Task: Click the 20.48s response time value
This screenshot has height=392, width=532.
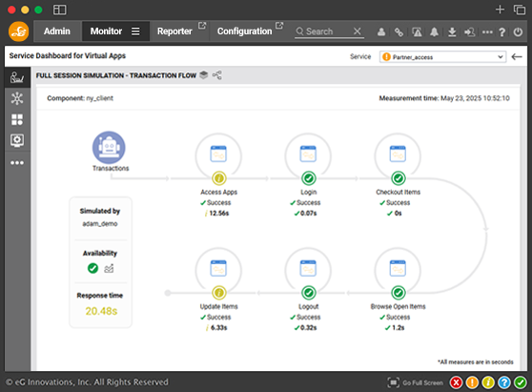Action: click(101, 311)
